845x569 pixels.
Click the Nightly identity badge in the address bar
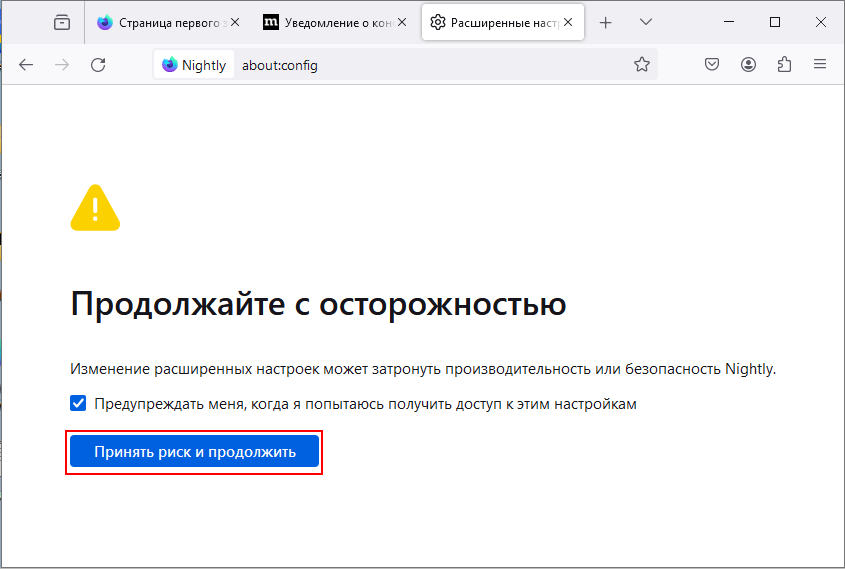[x=194, y=65]
